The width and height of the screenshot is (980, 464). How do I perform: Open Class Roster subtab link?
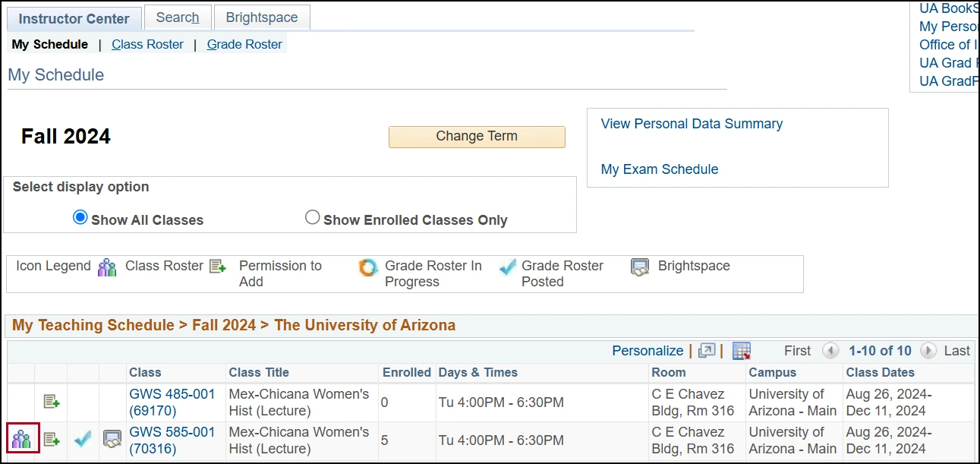[x=147, y=44]
